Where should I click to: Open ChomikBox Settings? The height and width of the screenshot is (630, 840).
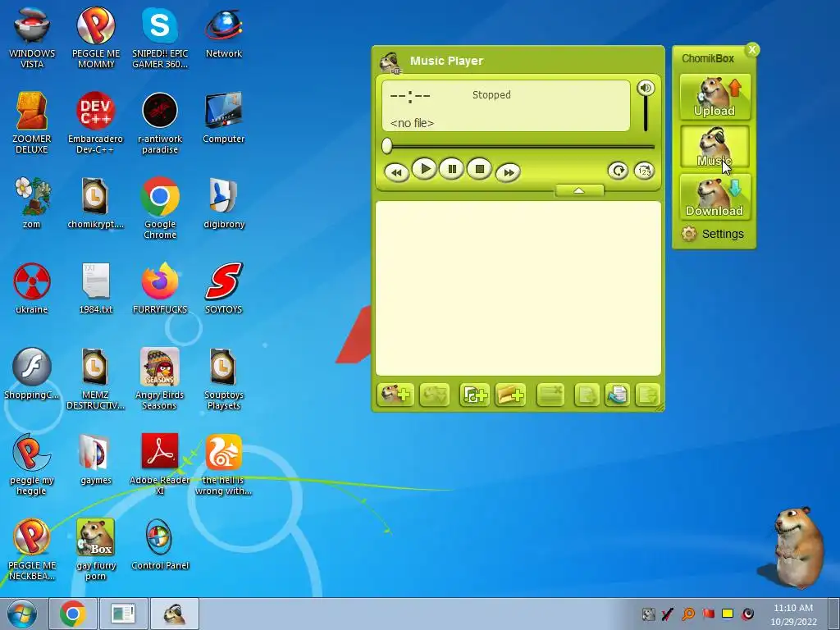[713, 234]
